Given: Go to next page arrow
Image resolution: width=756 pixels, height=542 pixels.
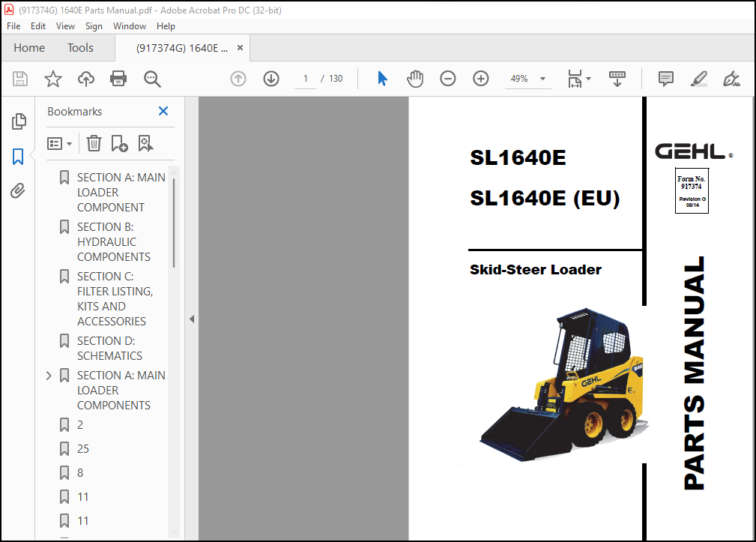Looking at the screenshot, I should pyautogui.click(x=271, y=79).
